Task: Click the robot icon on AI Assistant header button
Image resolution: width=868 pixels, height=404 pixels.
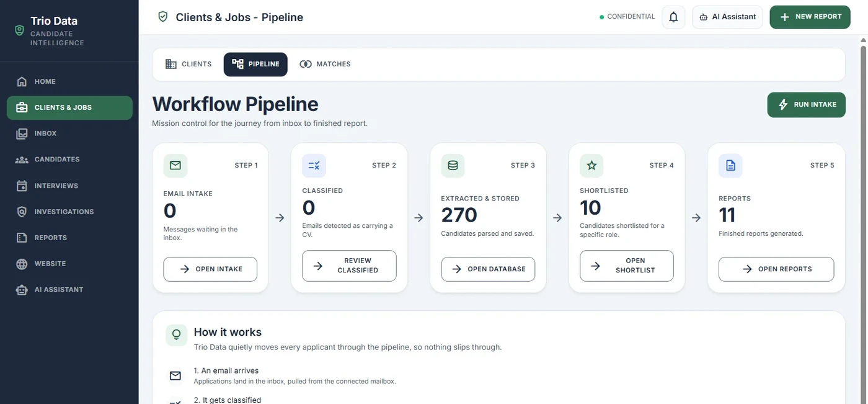Action: 704,17
